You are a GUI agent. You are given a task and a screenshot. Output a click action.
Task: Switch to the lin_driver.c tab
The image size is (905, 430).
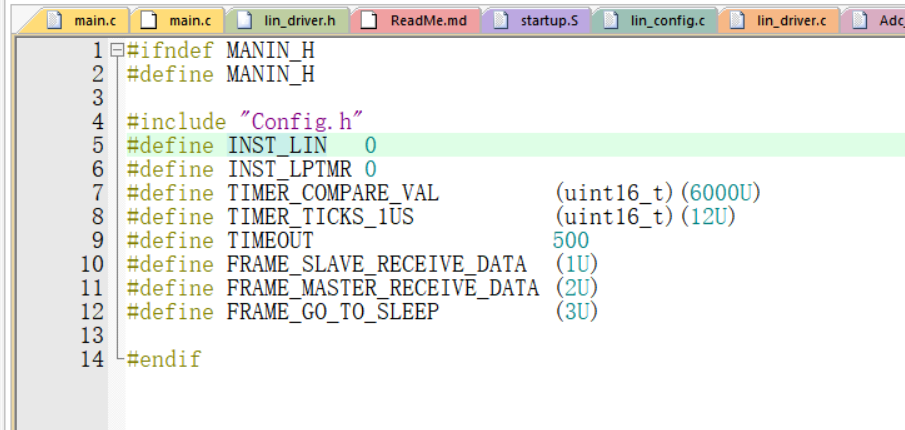(779, 21)
